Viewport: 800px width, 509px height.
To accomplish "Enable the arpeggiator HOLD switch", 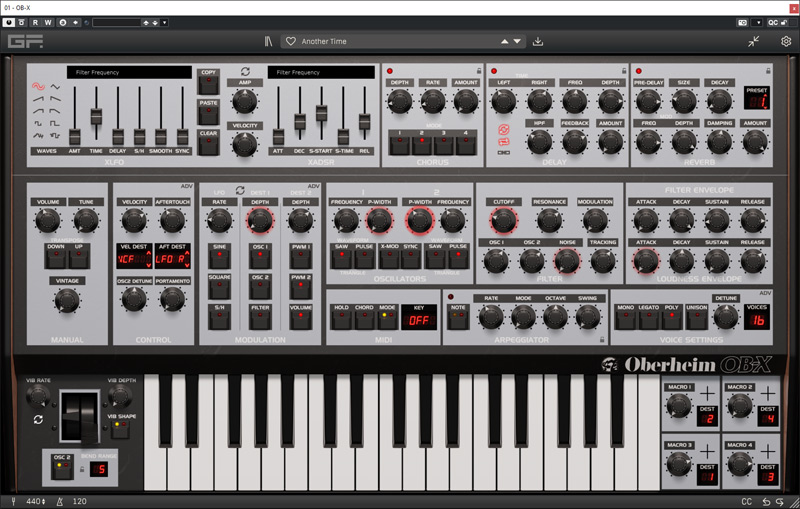I will point(342,318).
